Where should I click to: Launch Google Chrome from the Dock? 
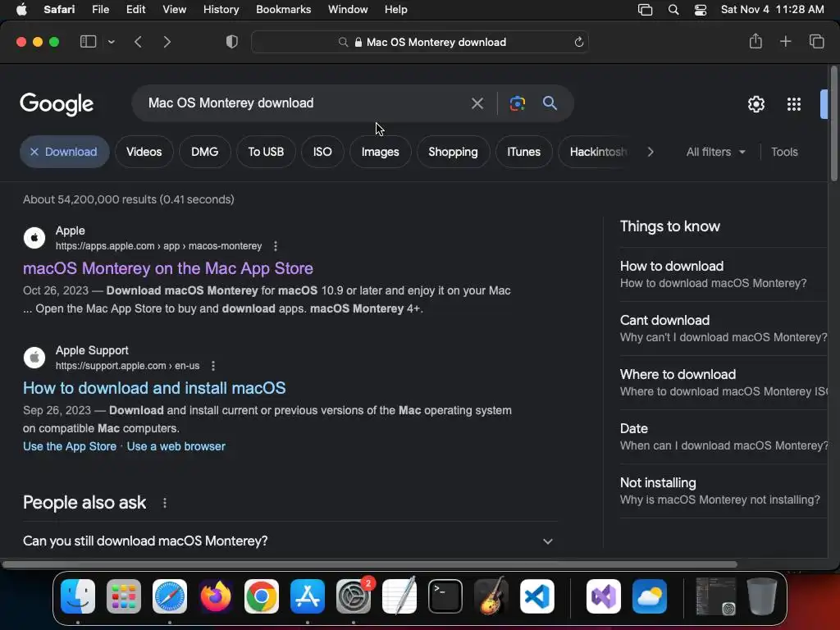pos(262,596)
